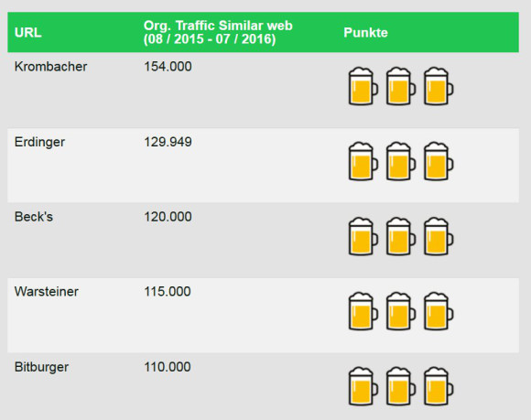Click the first beer mug in Beck's row

coord(363,236)
